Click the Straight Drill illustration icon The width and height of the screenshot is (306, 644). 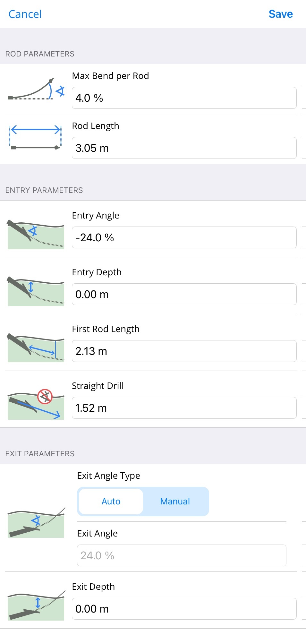(x=36, y=405)
